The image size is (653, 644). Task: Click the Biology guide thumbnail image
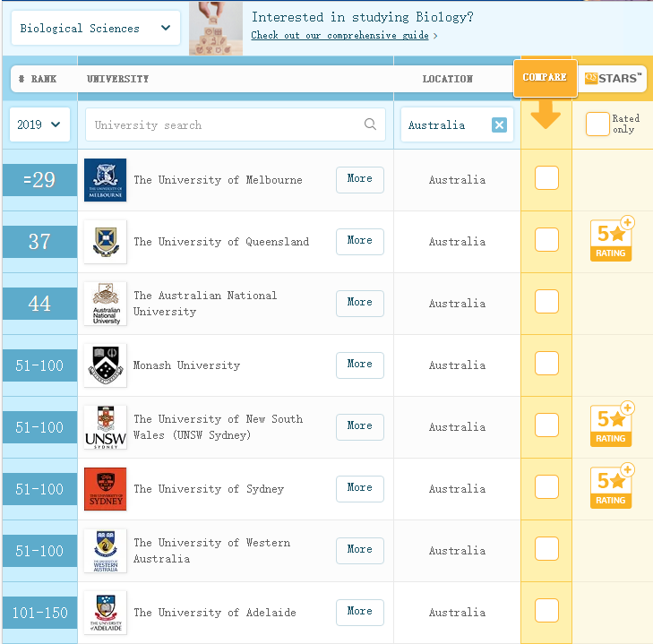point(216,28)
